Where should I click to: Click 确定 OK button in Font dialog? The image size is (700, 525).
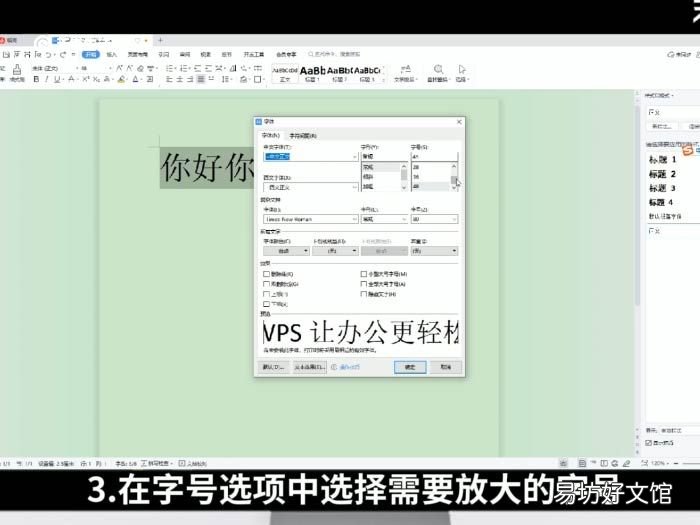[x=410, y=367]
